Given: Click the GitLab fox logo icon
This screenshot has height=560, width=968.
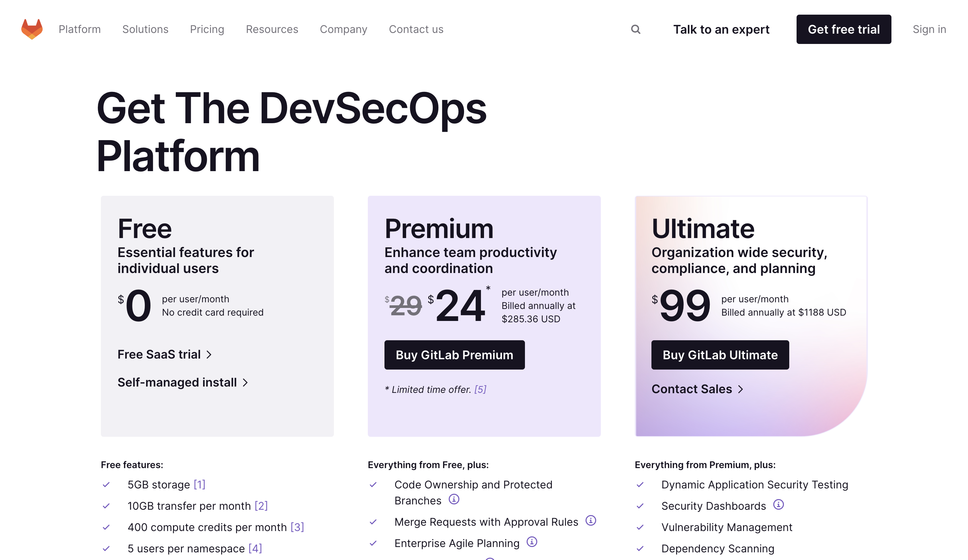Looking at the screenshot, I should (31, 29).
